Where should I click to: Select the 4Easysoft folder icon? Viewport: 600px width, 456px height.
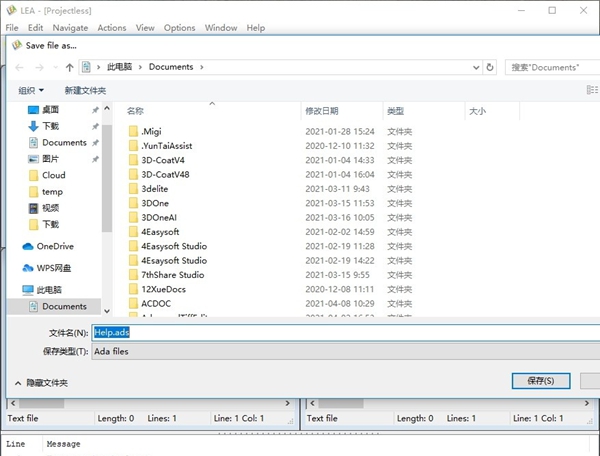tap(133, 232)
